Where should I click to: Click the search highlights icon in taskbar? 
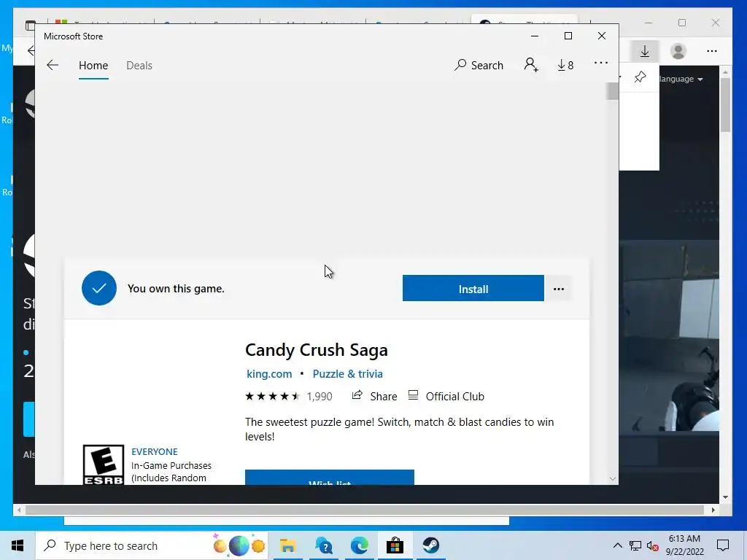(239, 545)
